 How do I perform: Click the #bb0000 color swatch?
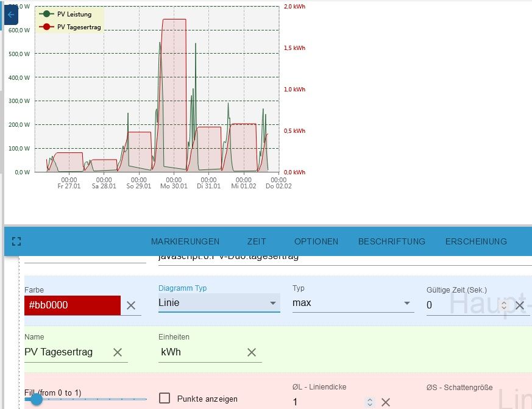pos(73,305)
